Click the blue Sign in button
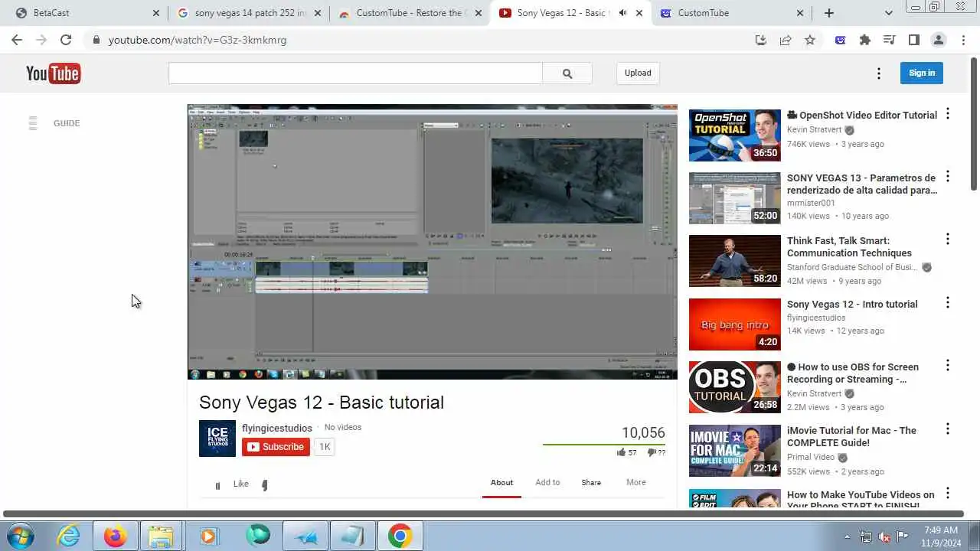The width and height of the screenshot is (980, 551). tap(922, 73)
